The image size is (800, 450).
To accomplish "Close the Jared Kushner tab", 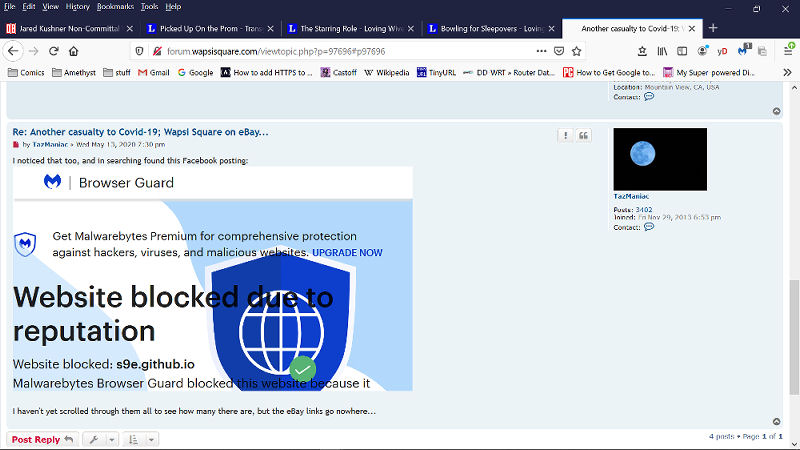I will [x=130, y=29].
